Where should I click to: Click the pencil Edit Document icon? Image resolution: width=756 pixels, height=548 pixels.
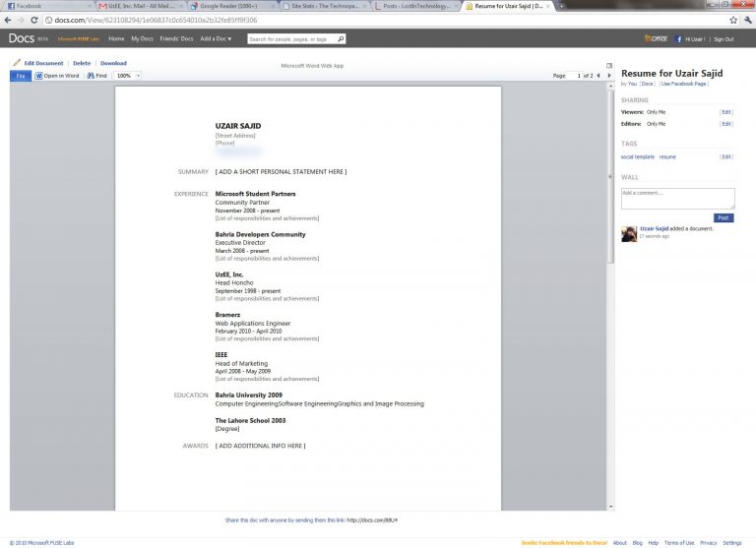17,63
